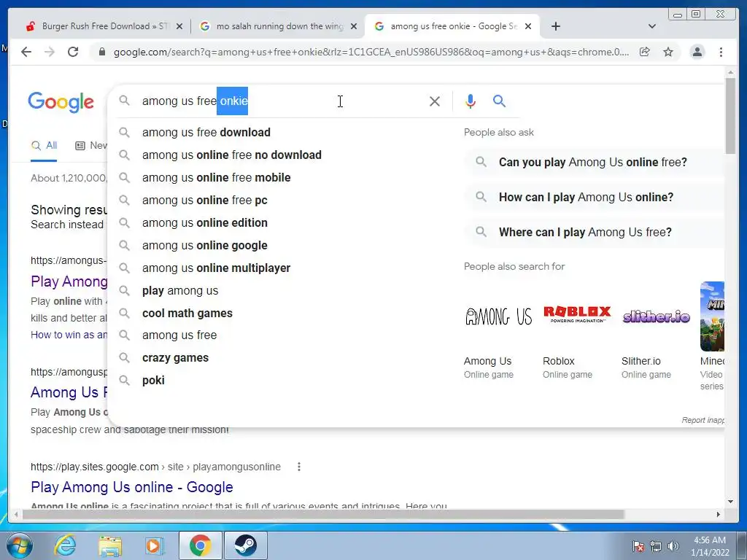This screenshot has width=747, height=560.
Task: Click the Google logo
Action: click(x=61, y=102)
